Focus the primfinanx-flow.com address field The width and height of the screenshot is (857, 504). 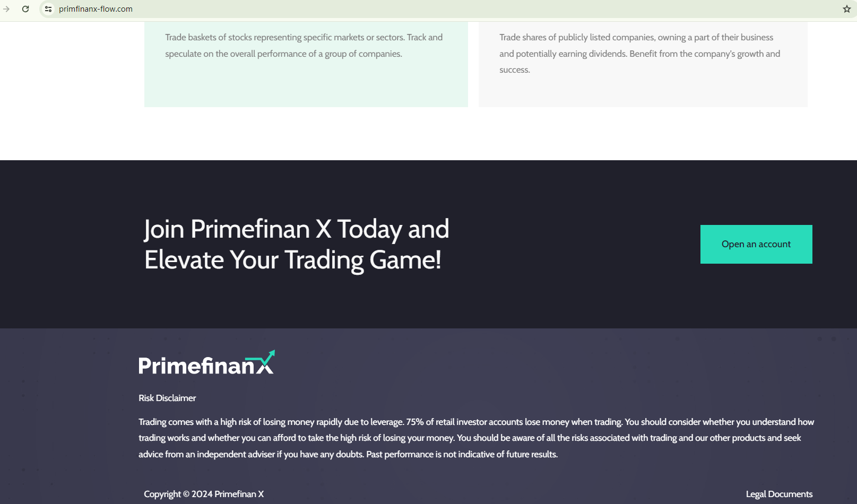96,9
